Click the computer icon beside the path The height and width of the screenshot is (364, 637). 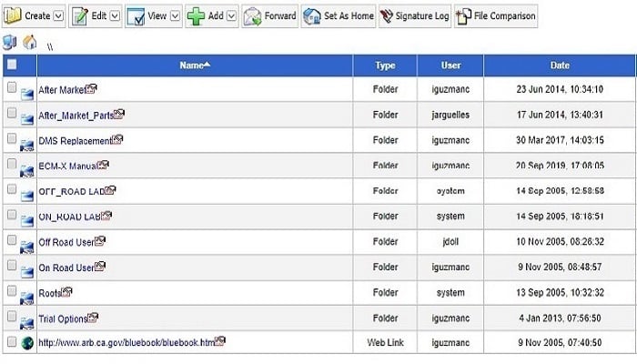pos(9,42)
